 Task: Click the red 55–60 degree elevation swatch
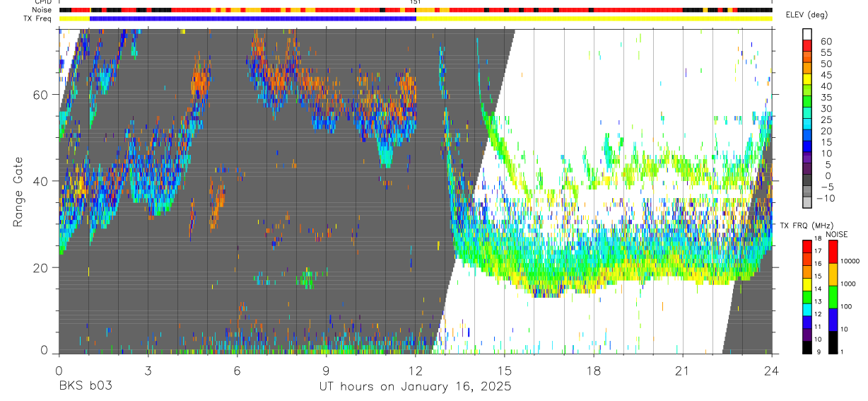click(807, 45)
